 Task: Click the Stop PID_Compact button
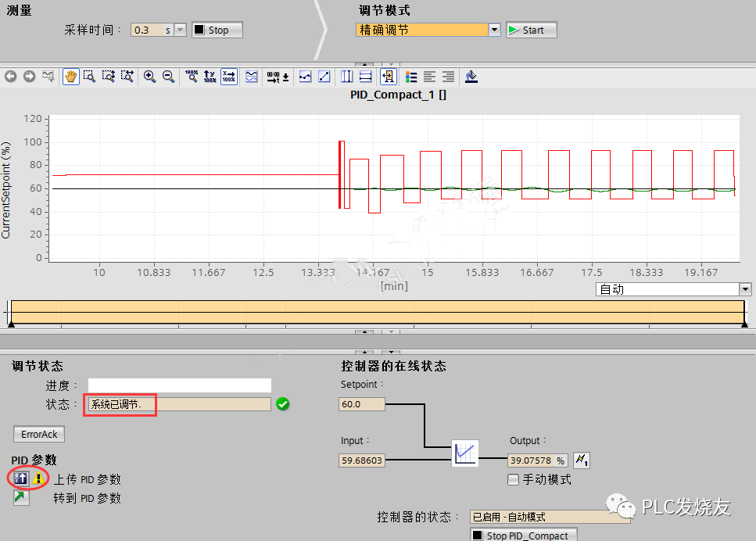pyautogui.click(x=524, y=536)
